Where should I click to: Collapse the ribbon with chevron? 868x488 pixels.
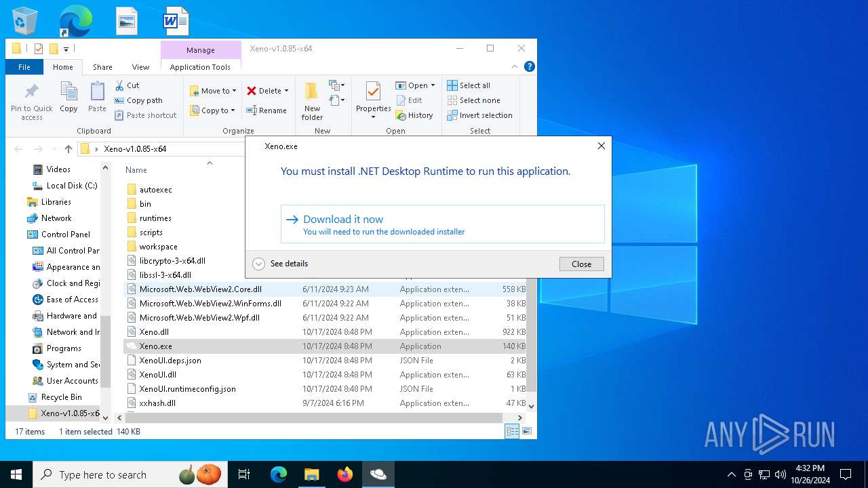[515, 66]
